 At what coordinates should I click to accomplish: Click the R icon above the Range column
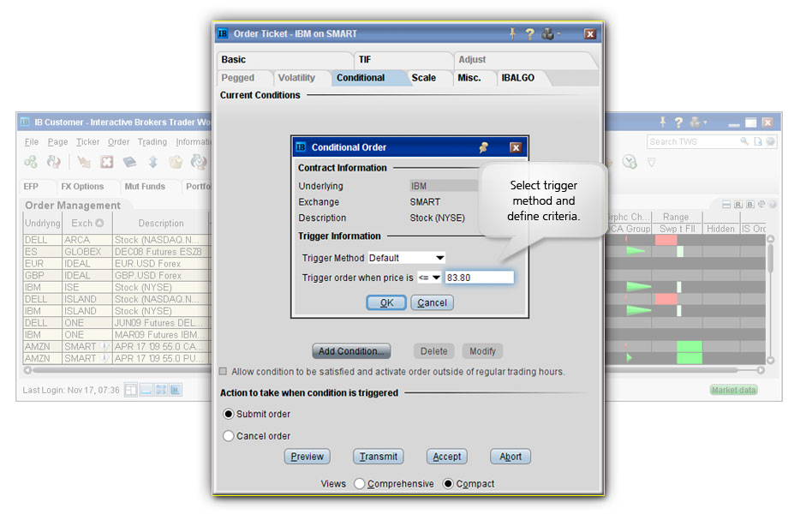738,205
